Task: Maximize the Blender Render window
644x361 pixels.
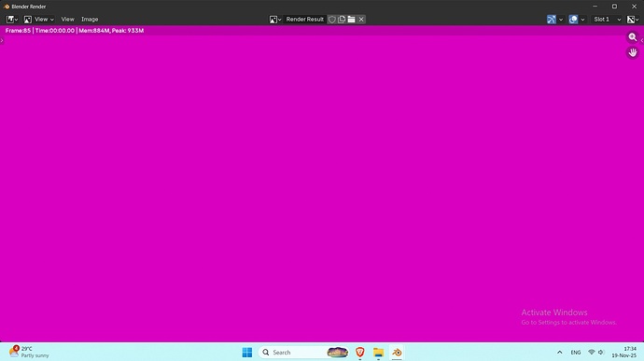Action: tap(614, 7)
